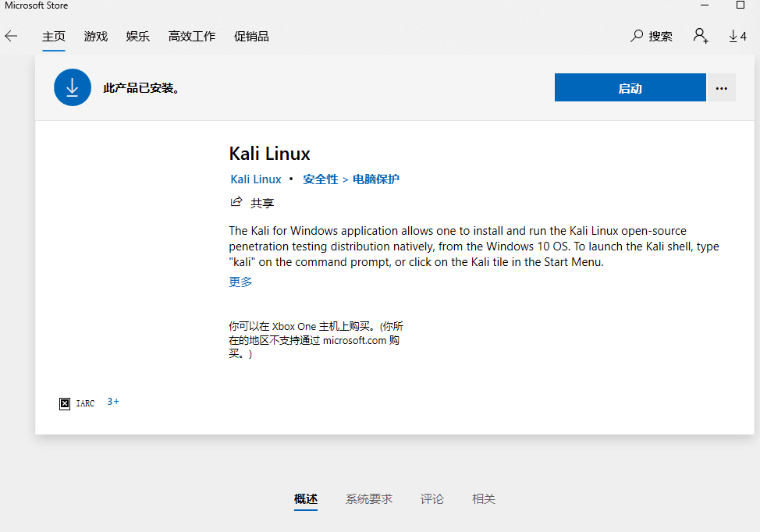This screenshot has height=532, width=760.
Task: Select the 评论 reviews tab
Action: [431, 499]
